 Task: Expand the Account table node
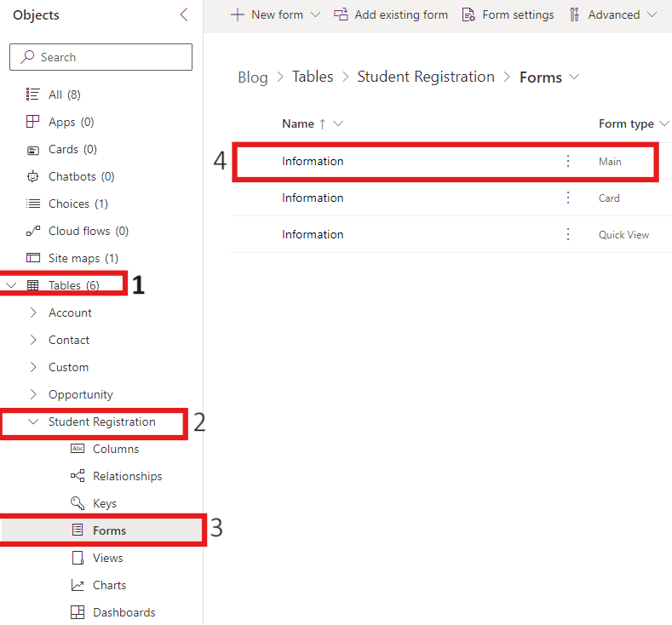pos(33,312)
